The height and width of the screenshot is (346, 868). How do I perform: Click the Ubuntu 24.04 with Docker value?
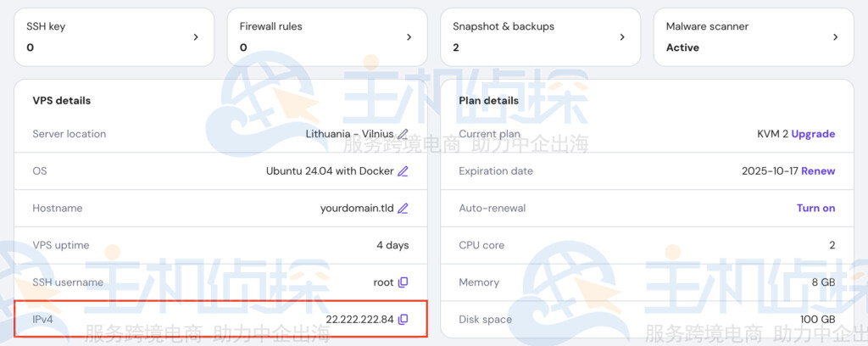coord(330,171)
